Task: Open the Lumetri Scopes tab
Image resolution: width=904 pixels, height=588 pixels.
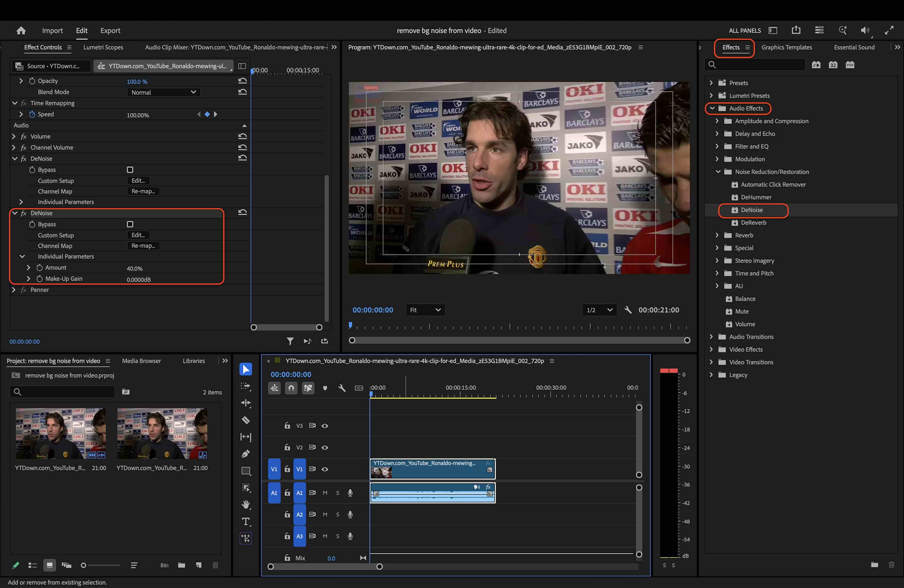Action: click(103, 47)
